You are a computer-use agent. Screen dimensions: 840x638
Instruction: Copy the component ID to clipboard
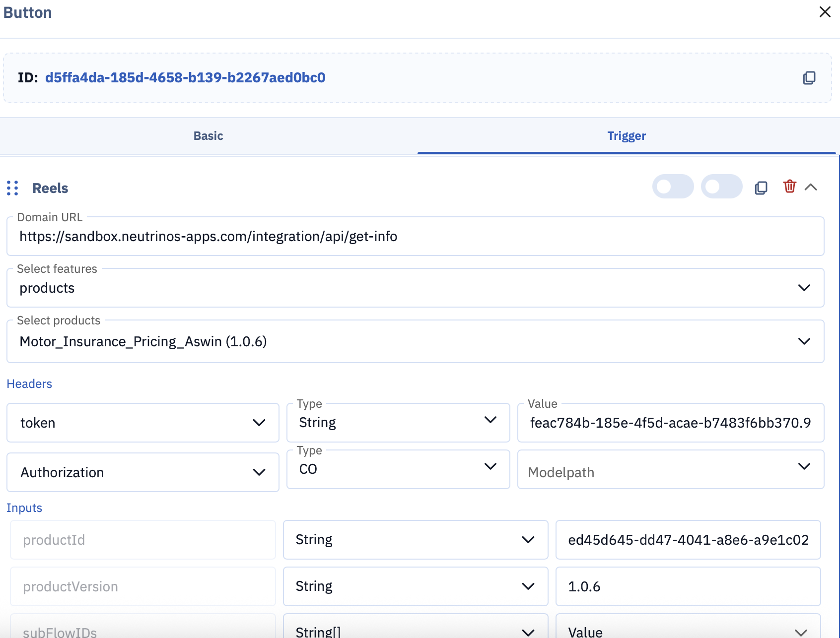tap(809, 78)
